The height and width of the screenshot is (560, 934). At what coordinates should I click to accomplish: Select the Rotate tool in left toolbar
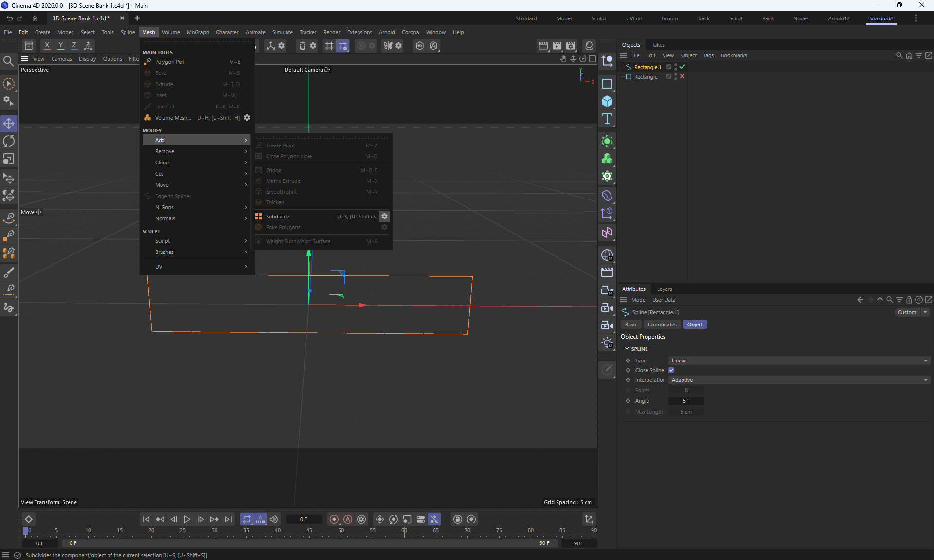pos(9,142)
